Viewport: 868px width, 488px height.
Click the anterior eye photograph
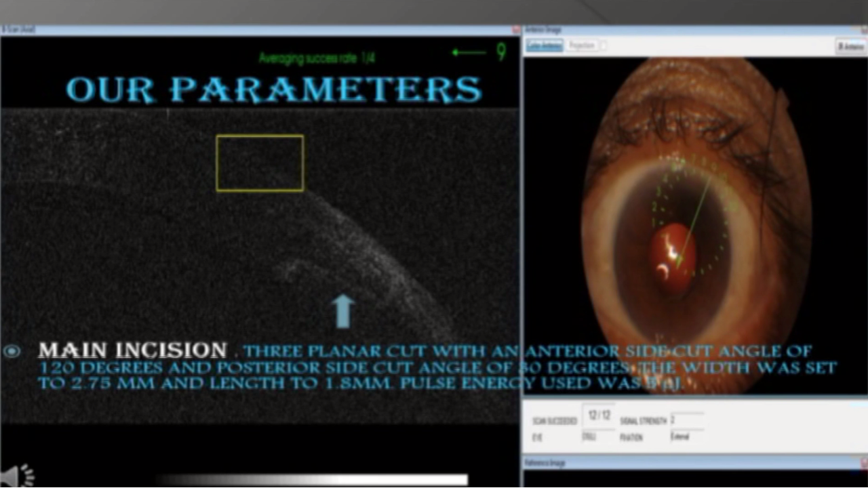[695, 226]
